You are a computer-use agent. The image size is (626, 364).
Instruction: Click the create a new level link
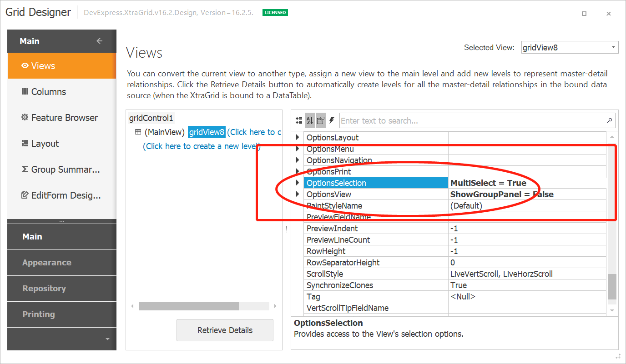click(201, 146)
